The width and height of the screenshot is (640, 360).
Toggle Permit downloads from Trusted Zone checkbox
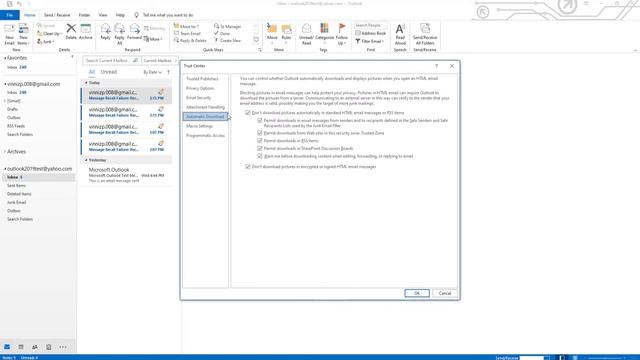click(260, 133)
